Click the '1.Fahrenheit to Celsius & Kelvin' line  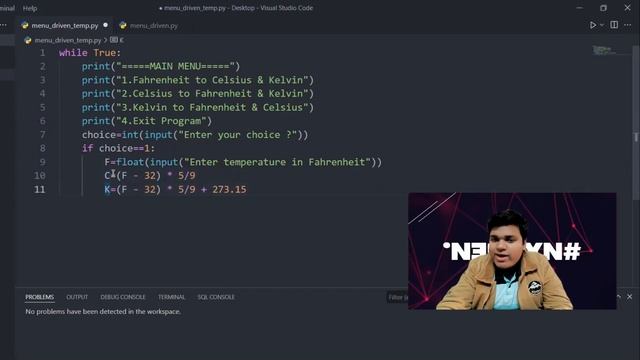tap(198, 80)
